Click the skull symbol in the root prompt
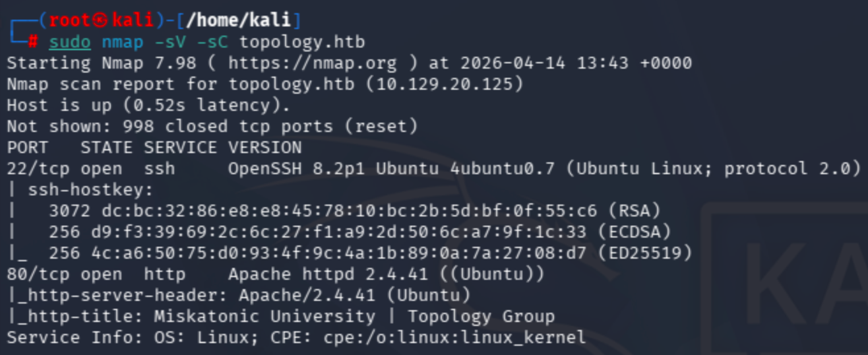Screen dimensions: 868x355 (100, 20)
